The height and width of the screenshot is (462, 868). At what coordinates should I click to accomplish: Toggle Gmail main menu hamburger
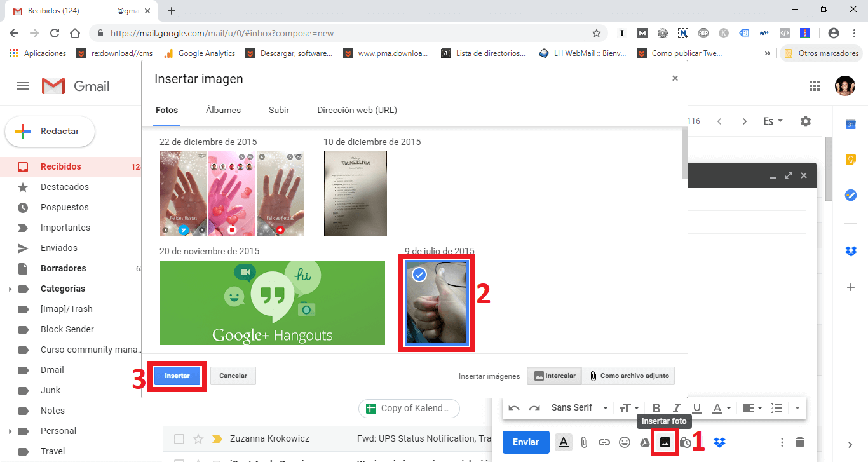click(23, 86)
